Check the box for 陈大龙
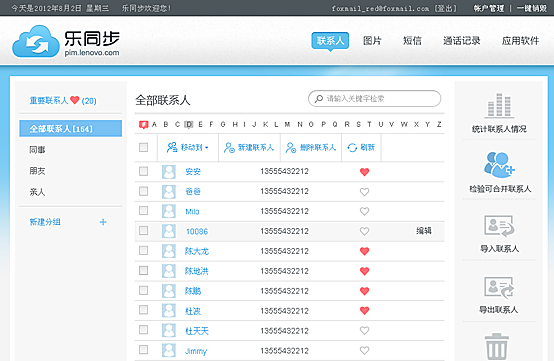554x361 pixels. click(x=143, y=251)
